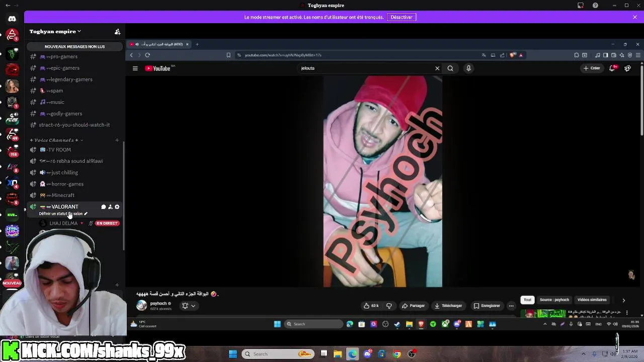The height and width of the screenshot is (362, 644).
Task: Select the Source : psyhoch chip
Action: (x=554, y=300)
